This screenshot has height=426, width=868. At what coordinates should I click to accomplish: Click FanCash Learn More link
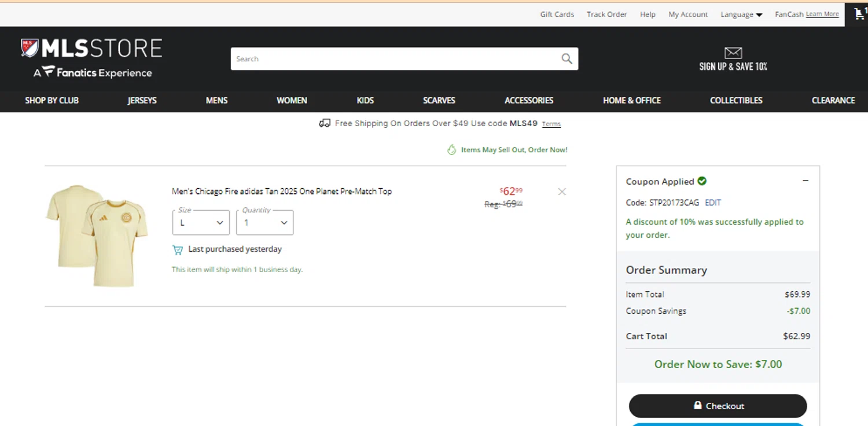coord(822,14)
